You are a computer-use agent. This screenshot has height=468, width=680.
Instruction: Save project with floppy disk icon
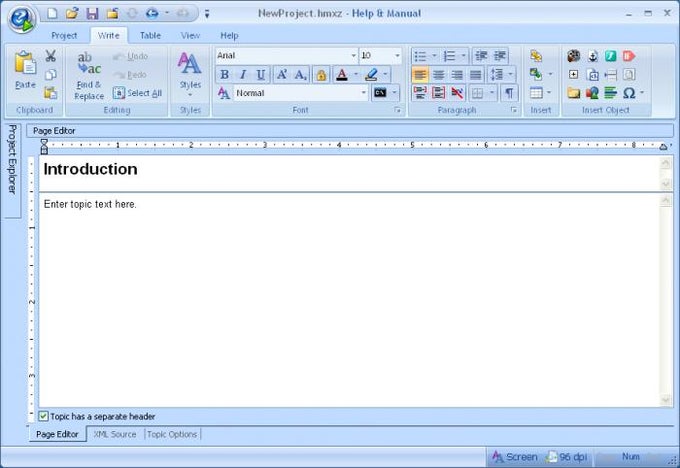(92, 13)
